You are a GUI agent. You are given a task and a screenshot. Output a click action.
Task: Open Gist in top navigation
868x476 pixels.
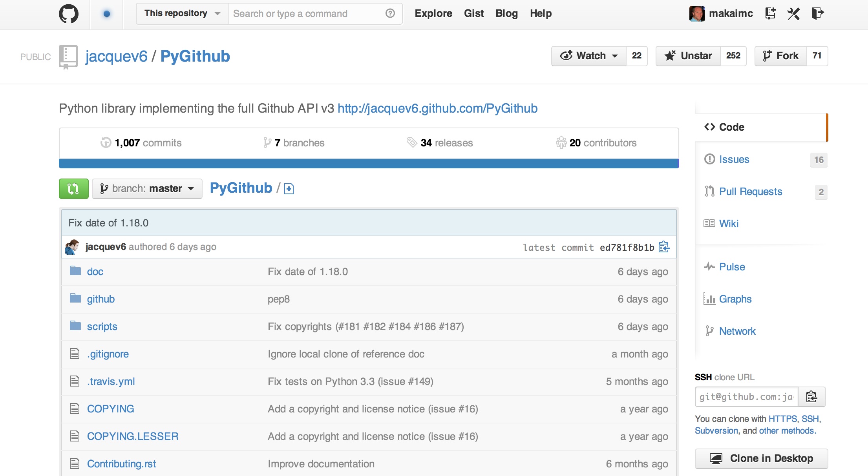tap(474, 13)
